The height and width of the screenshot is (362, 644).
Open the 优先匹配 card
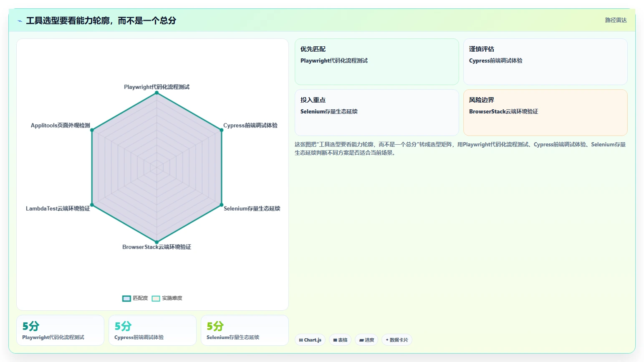pos(377,62)
